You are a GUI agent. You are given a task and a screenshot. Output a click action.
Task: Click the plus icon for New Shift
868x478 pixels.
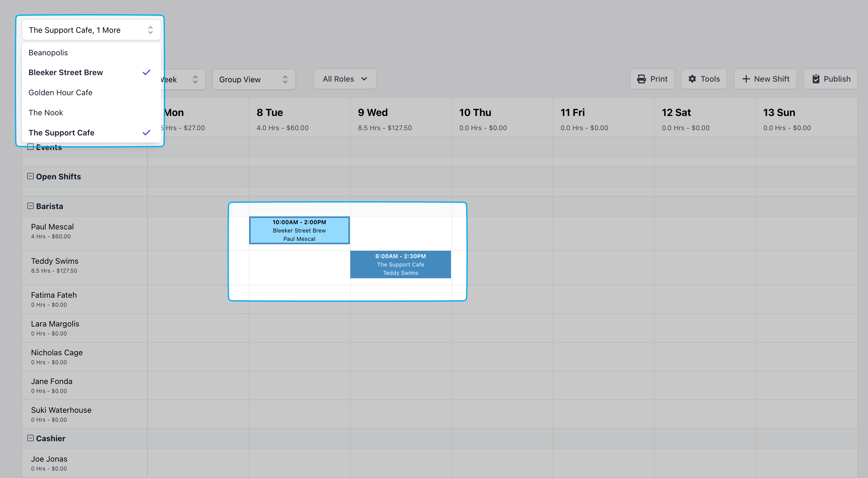tap(746, 79)
